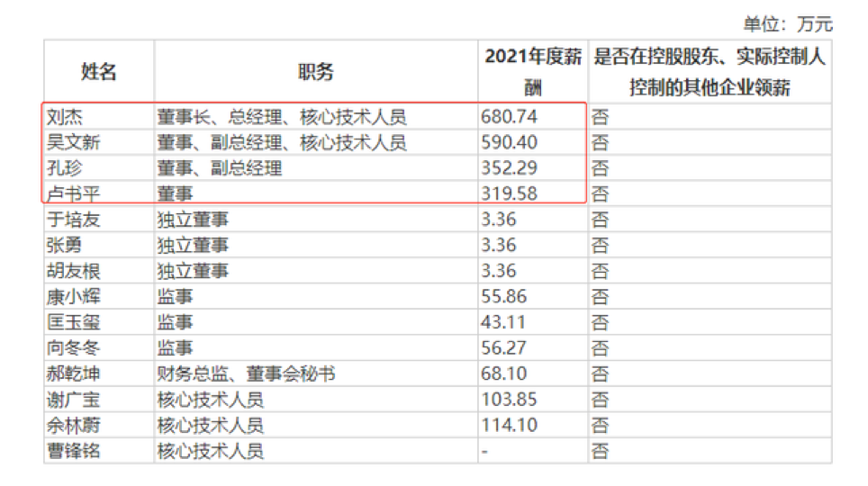Click 谢广宝's position 核心技术人员
Image resolution: width=868 pixels, height=486 pixels.
pos(211,400)
